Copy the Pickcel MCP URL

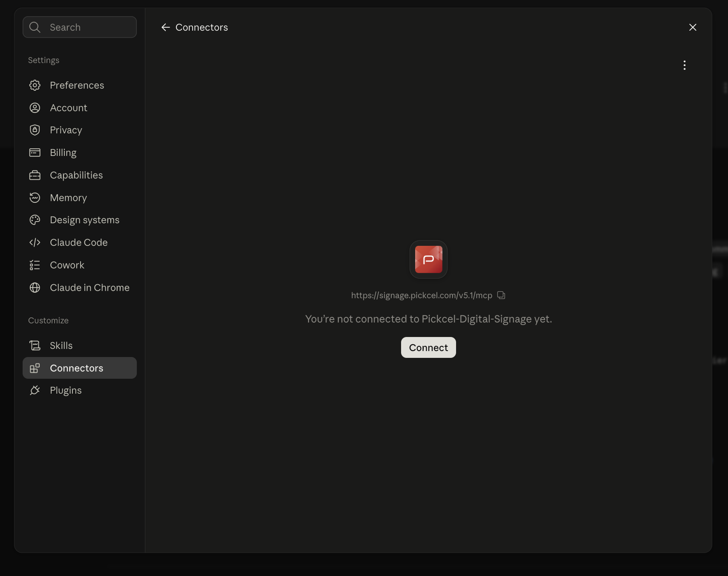(501, 295)
